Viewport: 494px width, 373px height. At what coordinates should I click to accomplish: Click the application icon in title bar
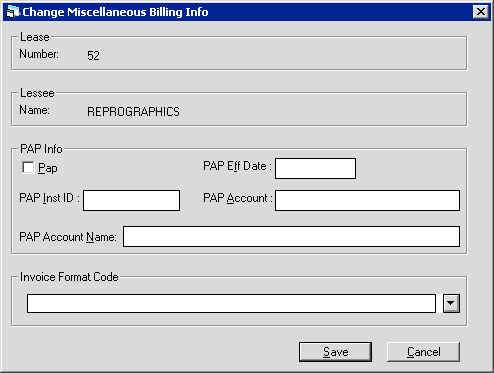(13, 12)
